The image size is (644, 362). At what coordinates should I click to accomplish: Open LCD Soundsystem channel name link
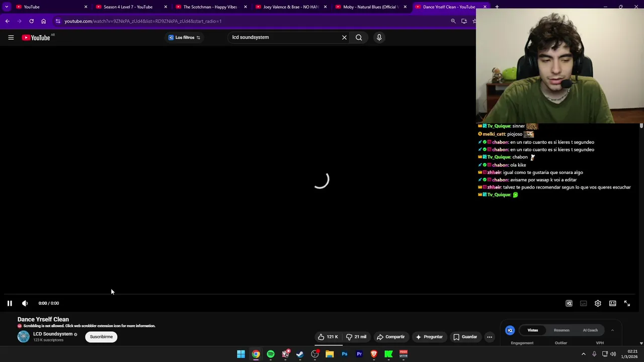[53, 334]
